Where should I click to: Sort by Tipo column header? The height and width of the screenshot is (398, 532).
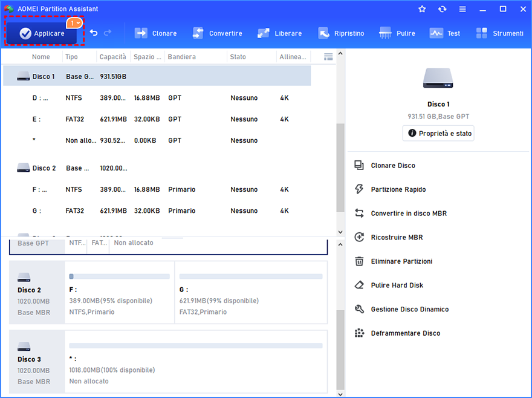(71, 57)
